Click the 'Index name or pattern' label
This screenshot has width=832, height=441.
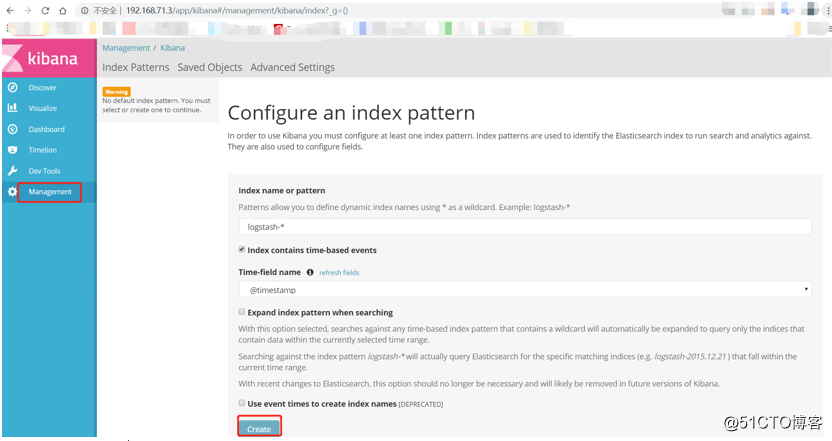pos(282,191)
